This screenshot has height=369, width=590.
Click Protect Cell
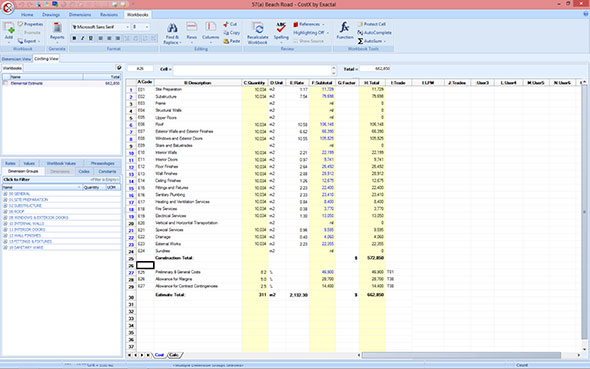[371, 24]
